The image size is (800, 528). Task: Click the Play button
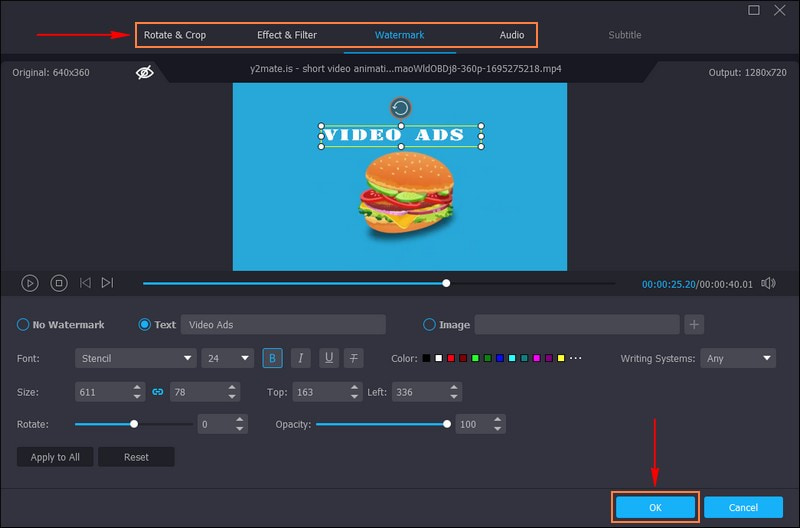point(30,283)
